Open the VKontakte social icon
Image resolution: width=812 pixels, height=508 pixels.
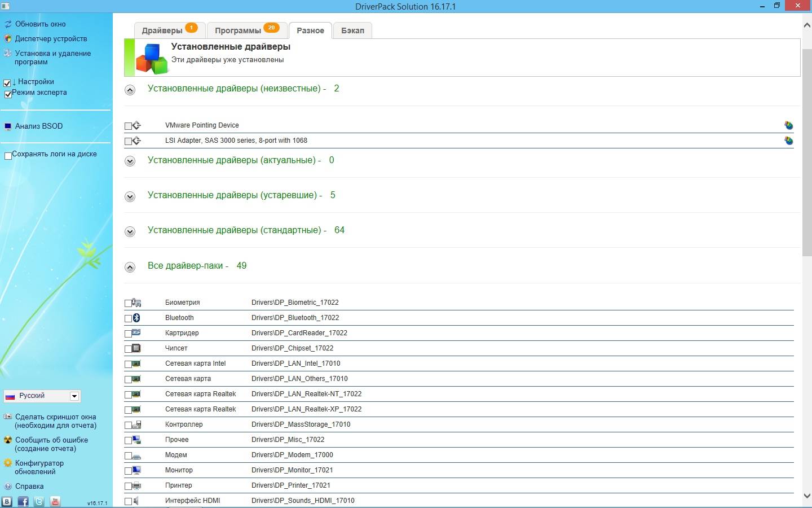[7, 501]
